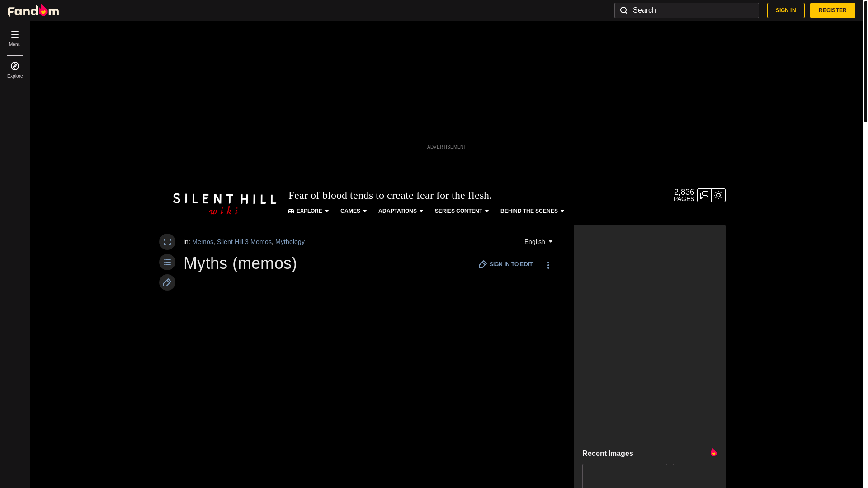Expand article to fullscreen width
This screenshot has width=868, height=488.
click(167, 242)
